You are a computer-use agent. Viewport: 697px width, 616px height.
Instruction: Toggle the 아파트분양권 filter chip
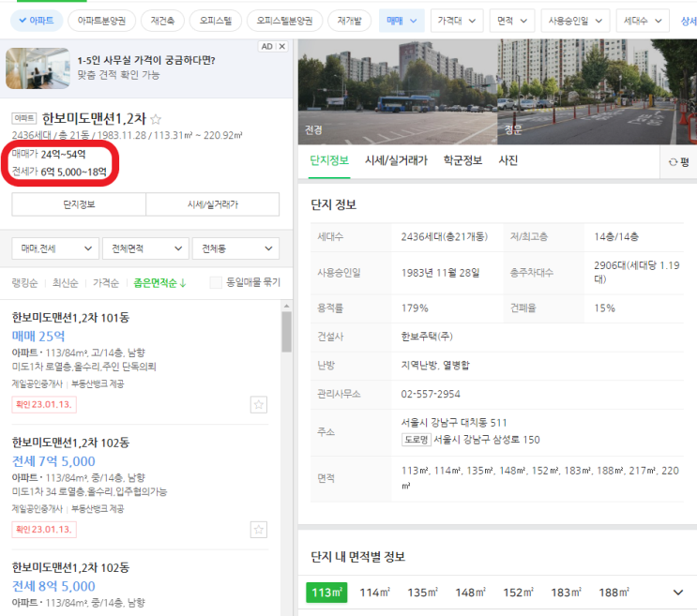pyautogui.click(x=102, y=21)
